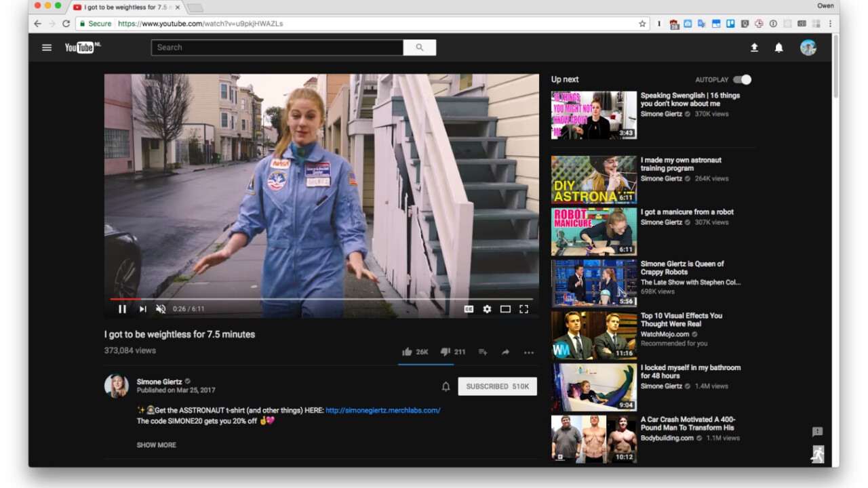Expand description with SHOW MORE

(156, 445)
